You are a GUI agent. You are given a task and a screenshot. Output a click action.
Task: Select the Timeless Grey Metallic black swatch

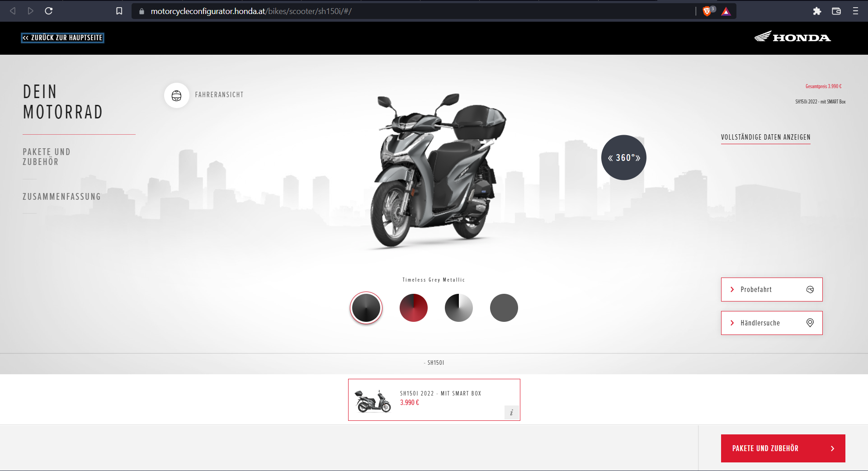366,308
